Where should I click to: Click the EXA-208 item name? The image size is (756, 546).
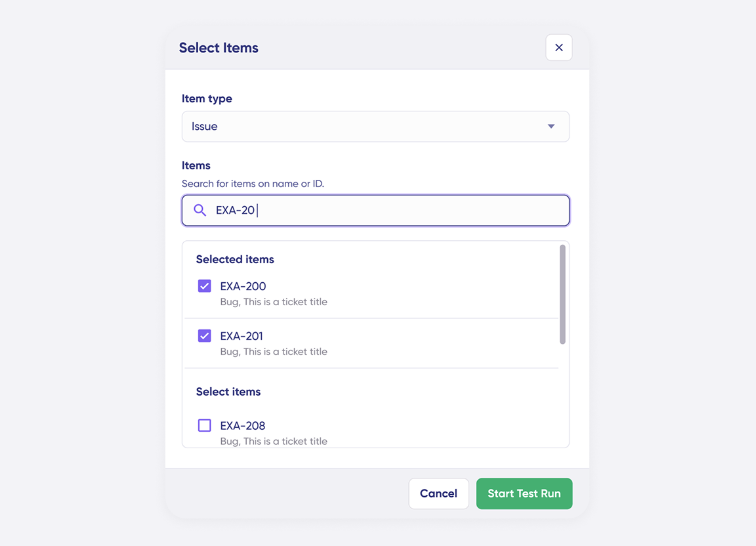tap(243, 425)
